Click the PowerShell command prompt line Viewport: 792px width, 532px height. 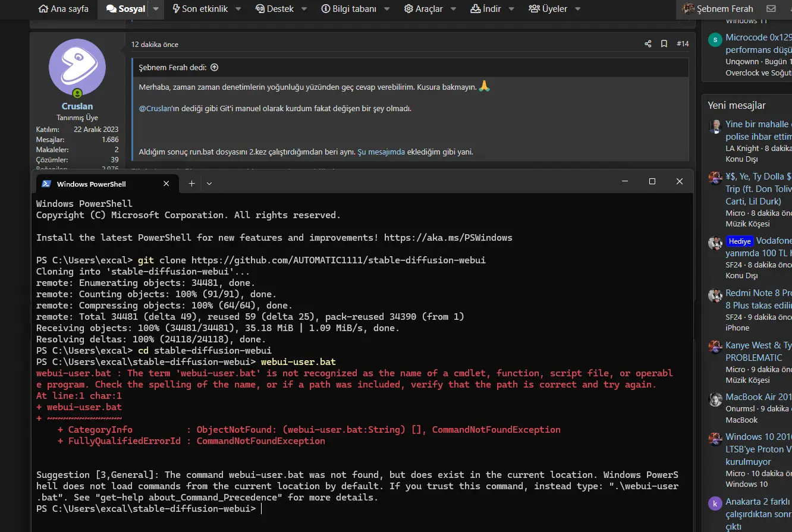149,509
